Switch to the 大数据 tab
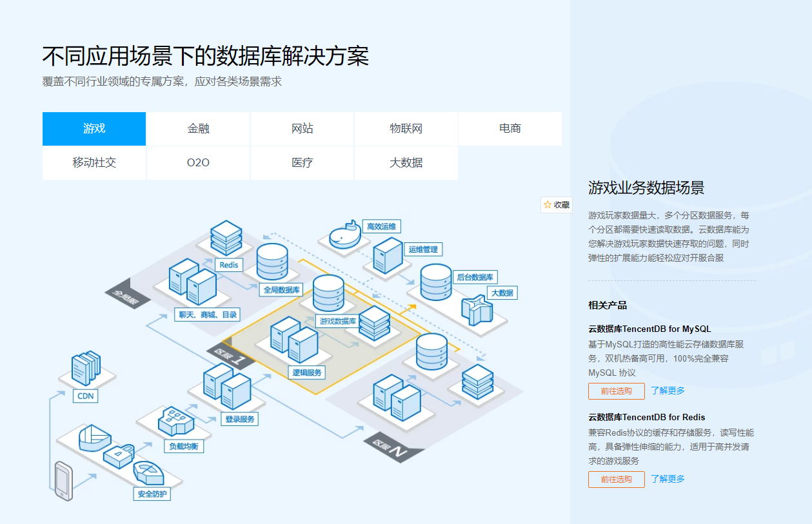 point(406,163)
